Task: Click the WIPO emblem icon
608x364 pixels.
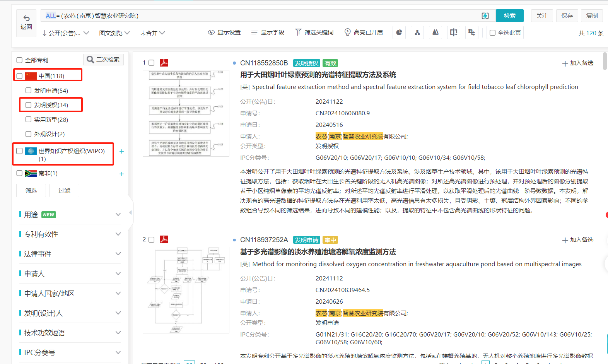Action: coord(31,151)
